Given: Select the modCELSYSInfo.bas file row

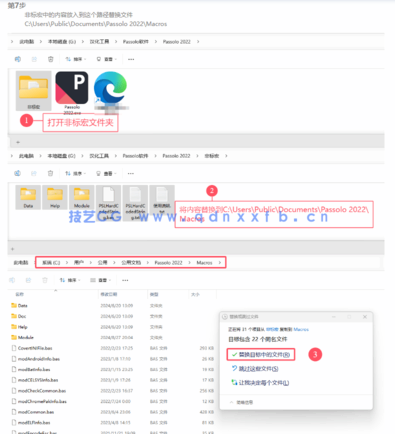Looking at the screenshot, I should (113, 380).
